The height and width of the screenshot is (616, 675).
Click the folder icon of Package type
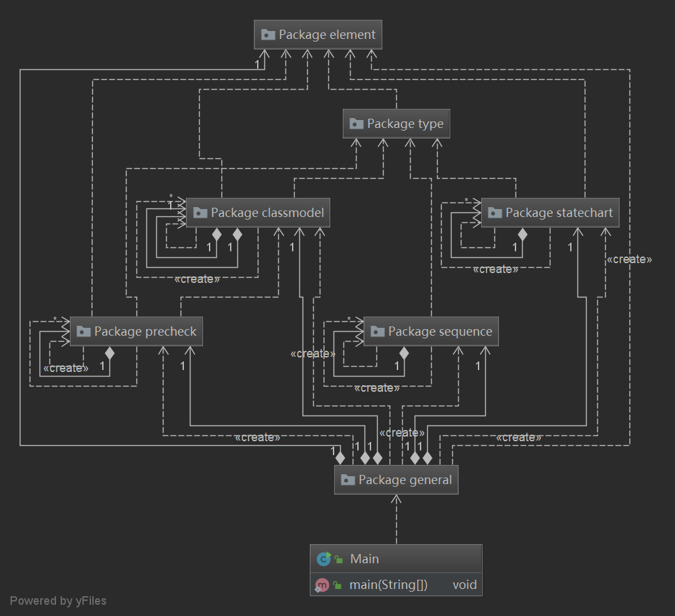pos(357,123)
